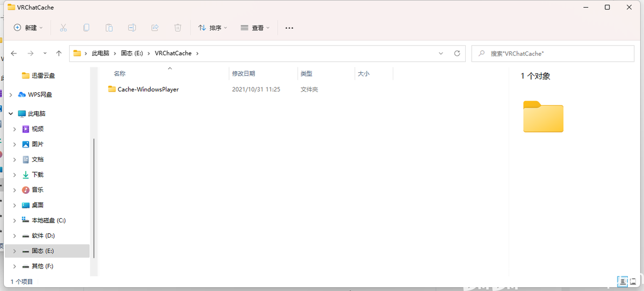Expand the 本地磁盘 (C:) tree node

click(15, 220)
